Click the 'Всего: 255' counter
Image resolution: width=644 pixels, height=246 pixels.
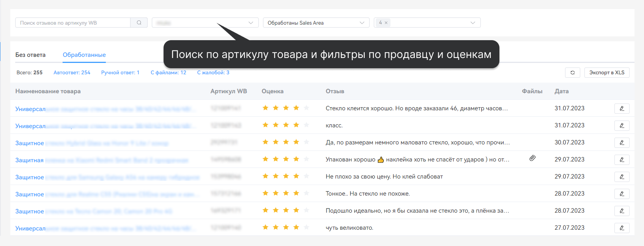[x=30, y=72]
